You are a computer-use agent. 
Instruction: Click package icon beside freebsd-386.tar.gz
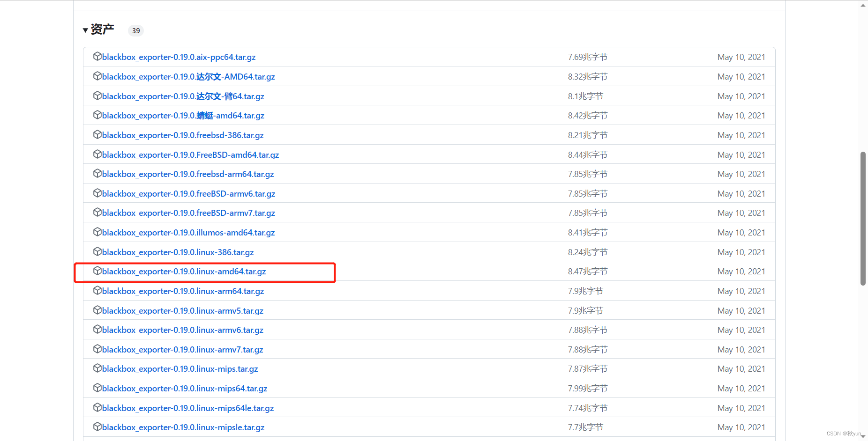pos(97,134)
